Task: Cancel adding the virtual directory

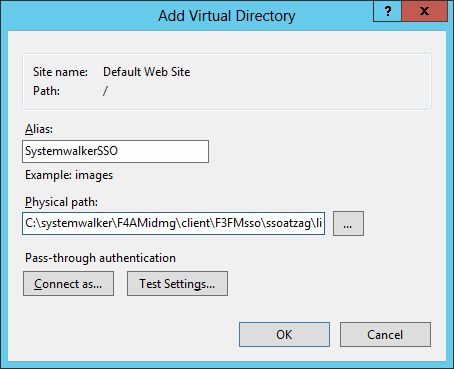Action: pos(385,334)
